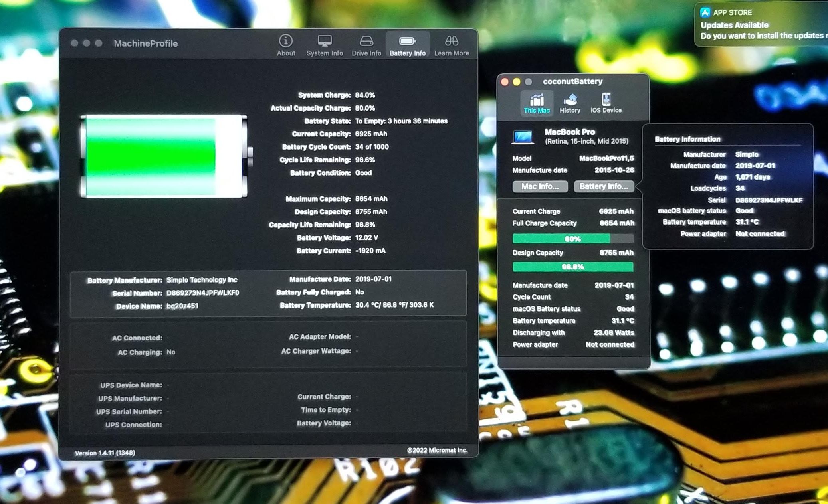The height and width of the screenshot is (504, 828).
Task: Click "34" beside Loadcycles in the popover
Action: click(740, 188)
